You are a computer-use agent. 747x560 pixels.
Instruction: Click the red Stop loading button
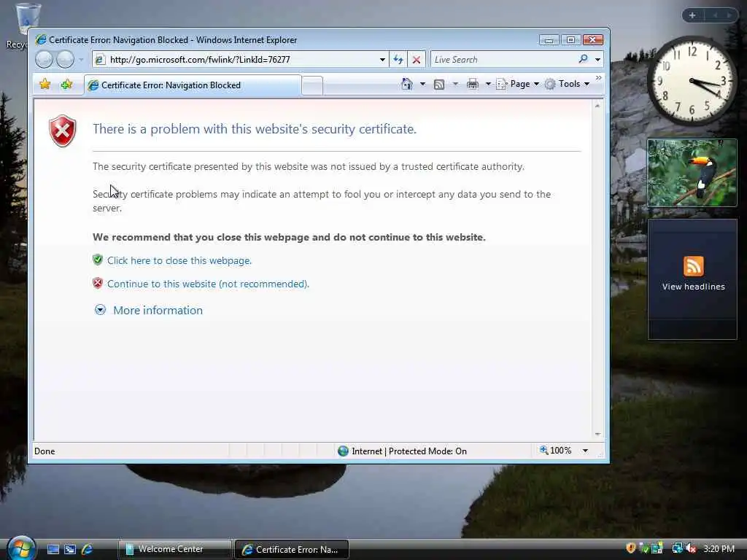click(417, 60)
